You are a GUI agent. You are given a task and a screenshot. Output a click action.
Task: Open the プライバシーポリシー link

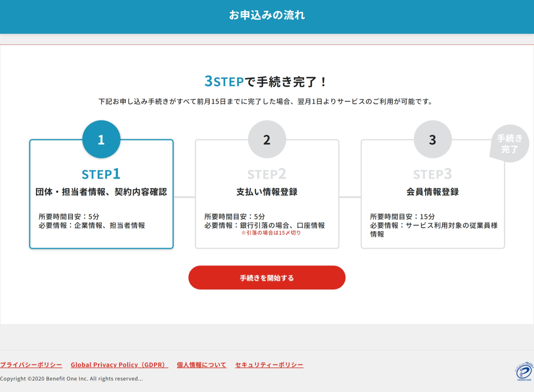pos(31,365)
